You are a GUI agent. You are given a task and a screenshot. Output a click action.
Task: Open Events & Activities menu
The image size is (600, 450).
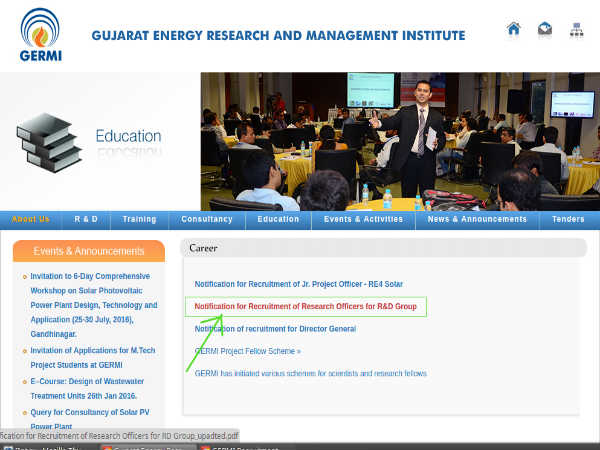coord(363,219)
